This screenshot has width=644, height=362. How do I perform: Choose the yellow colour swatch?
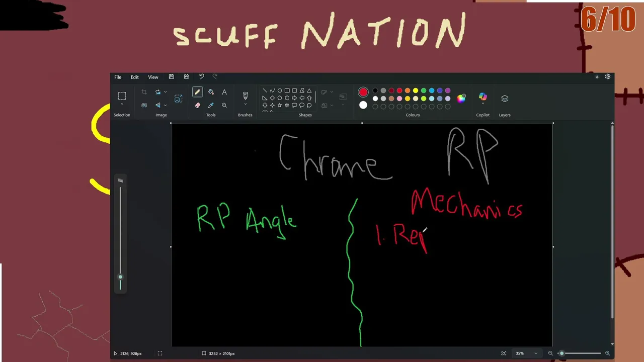(416, 91)
